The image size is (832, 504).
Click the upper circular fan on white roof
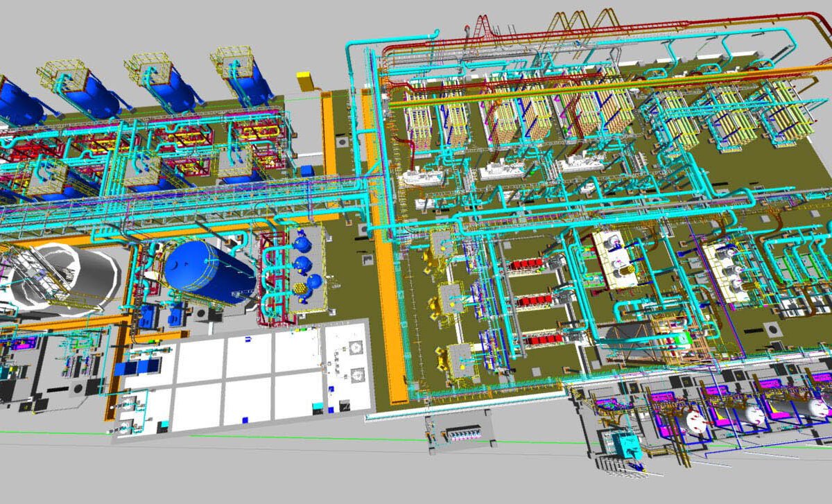click(358, 348)
